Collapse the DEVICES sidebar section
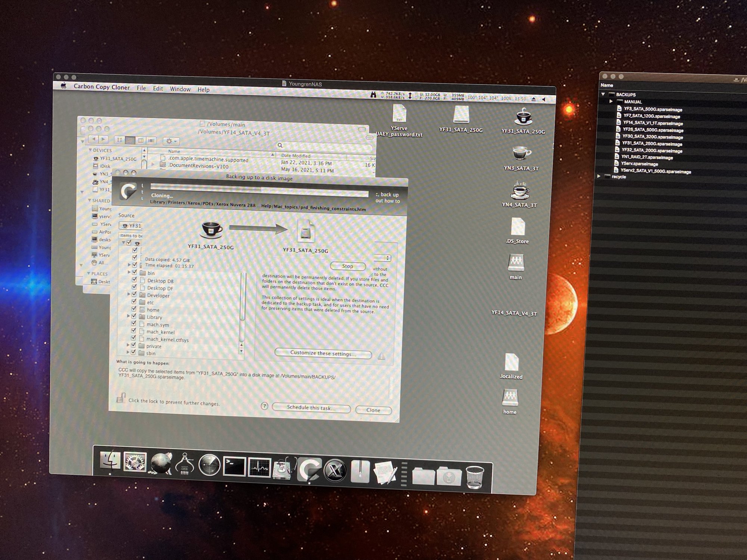 coord(90,150)
